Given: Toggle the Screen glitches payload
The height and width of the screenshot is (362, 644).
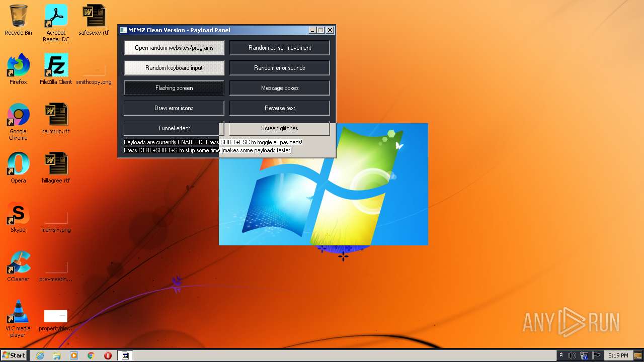Looking at the screenshot, I should point(280,128).
